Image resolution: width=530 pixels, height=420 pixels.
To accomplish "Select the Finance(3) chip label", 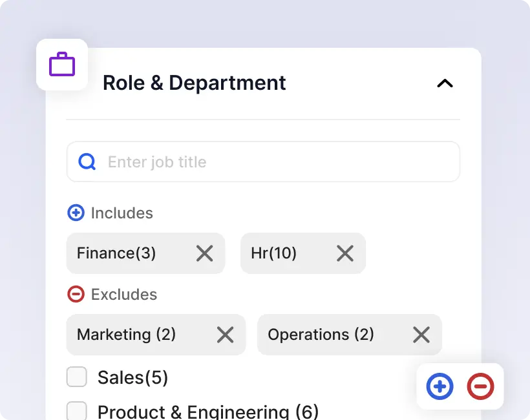I will 116,253.
